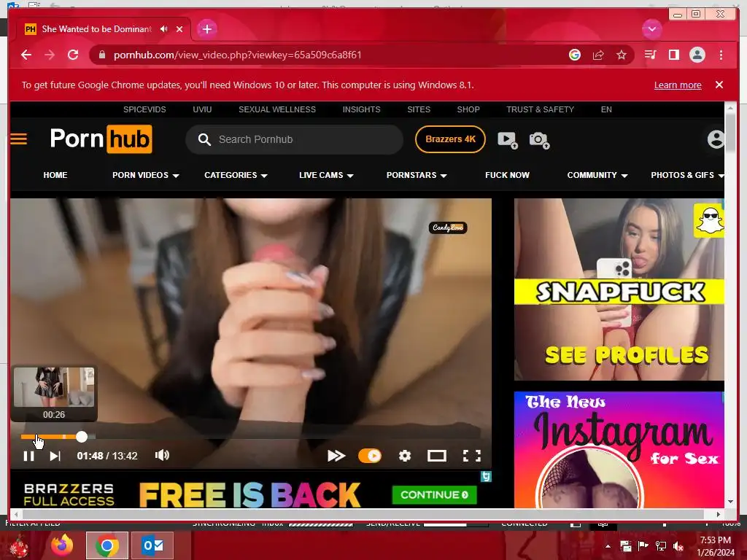
Task: Expand the PHOTOS & GIFS dropdown
Action: click(x=687, y=175)
